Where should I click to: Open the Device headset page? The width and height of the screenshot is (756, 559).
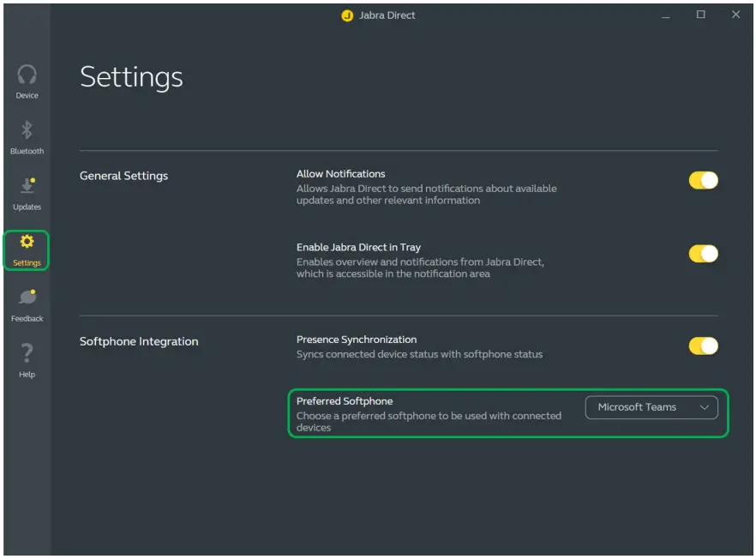[27, 81]
